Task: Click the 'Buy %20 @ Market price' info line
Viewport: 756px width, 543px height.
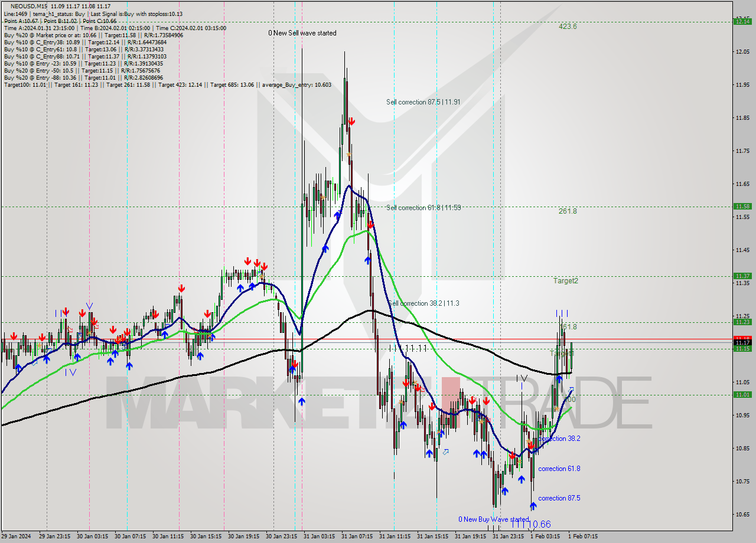Action: pos(93,35)
